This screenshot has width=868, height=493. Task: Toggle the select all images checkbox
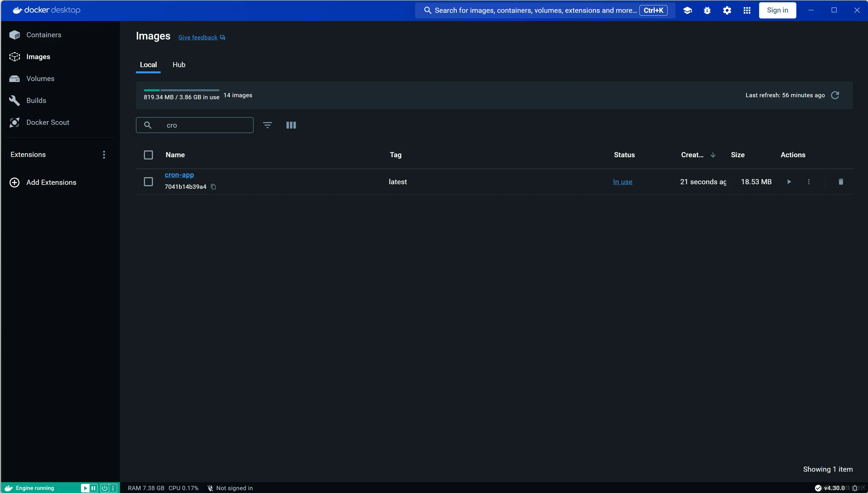coord(148,155)
